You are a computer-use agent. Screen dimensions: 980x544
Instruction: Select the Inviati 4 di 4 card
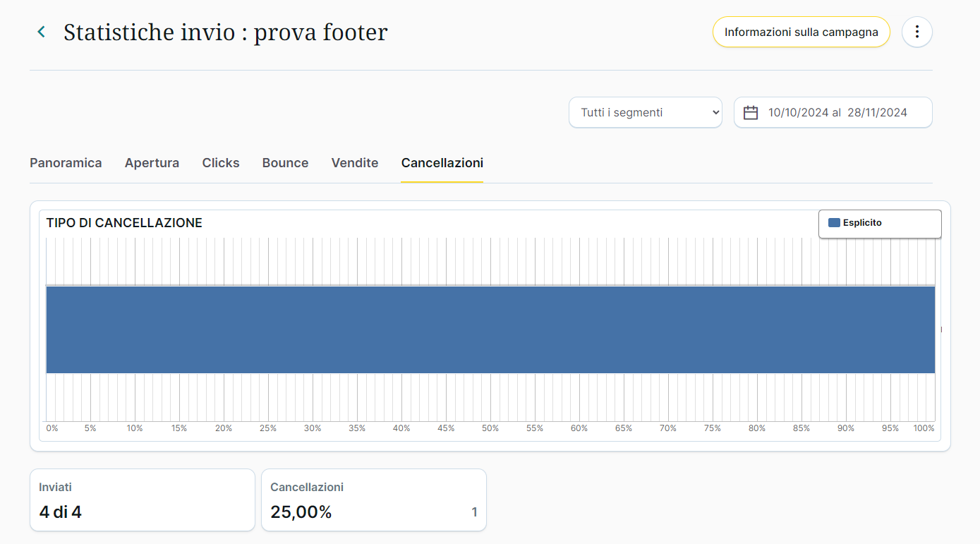pyautogui.click(x=142, y=500)
